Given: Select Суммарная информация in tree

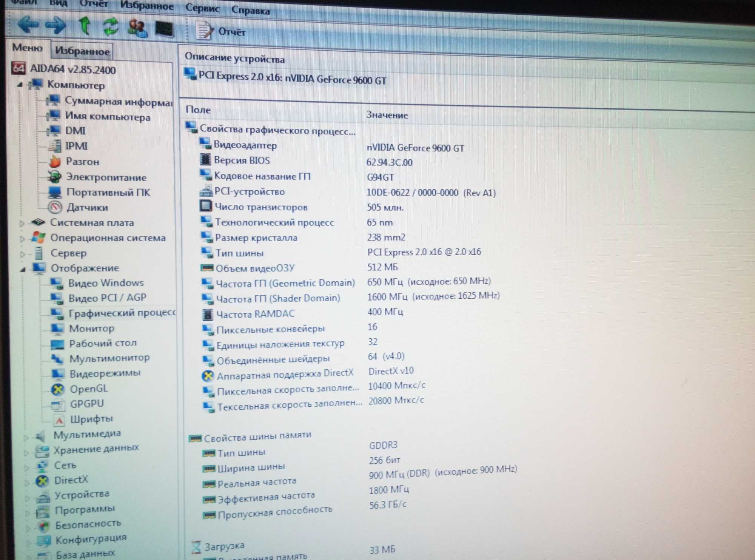Looking at the screenshot, I should coord(119,102).
